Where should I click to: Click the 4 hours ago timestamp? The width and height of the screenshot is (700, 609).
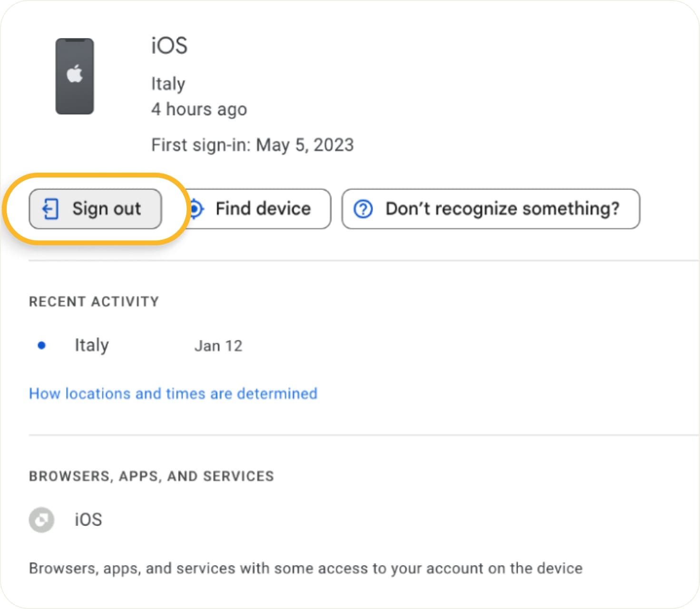pos(199,109)
